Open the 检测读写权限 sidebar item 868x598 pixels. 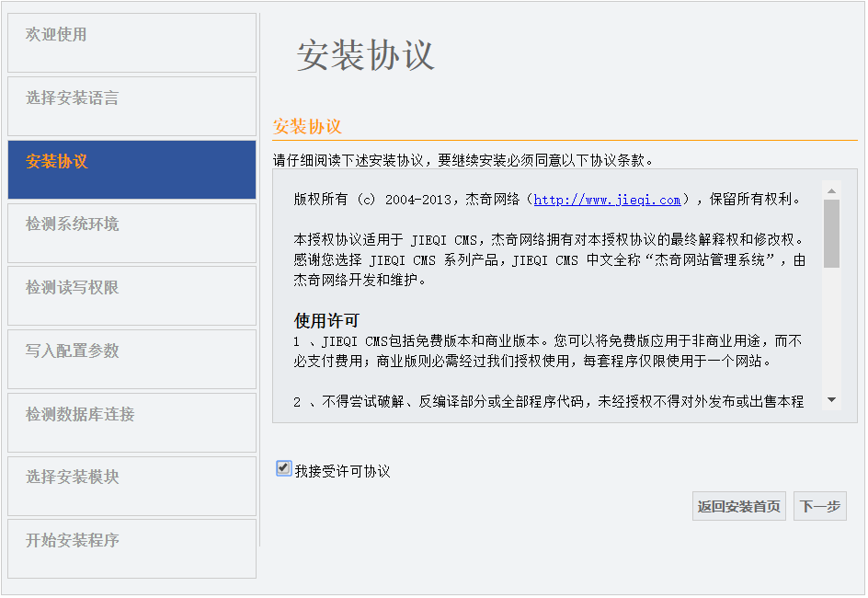[131, 295]
